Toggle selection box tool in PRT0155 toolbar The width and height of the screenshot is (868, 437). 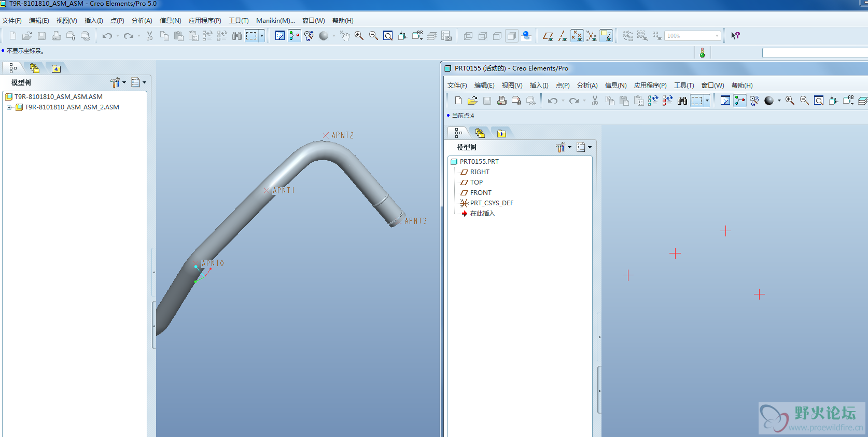coord(697,101)
